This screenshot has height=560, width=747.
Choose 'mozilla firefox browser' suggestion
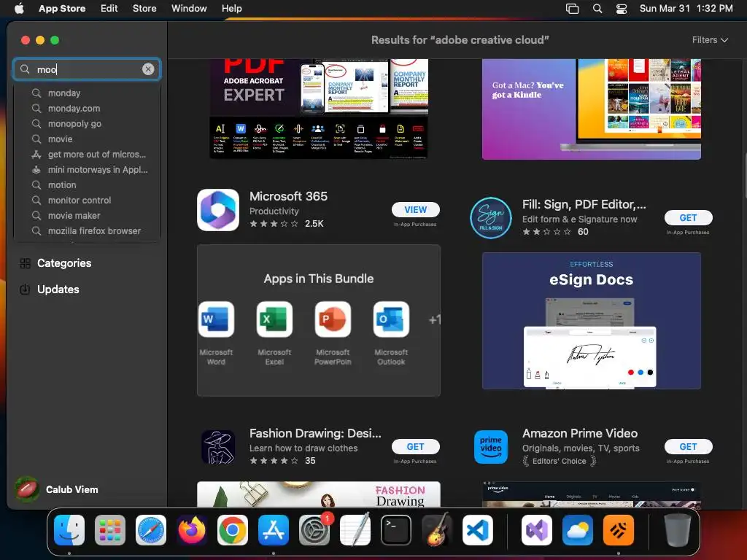88,230
